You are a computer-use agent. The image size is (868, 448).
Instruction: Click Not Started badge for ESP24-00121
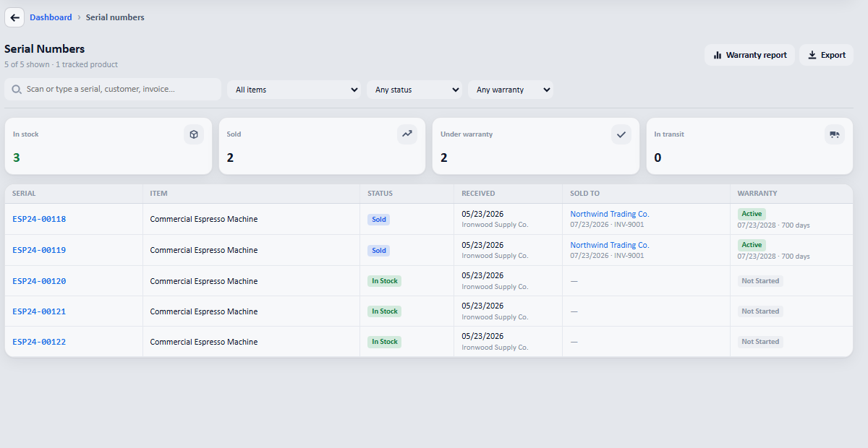tap(760, 311)
